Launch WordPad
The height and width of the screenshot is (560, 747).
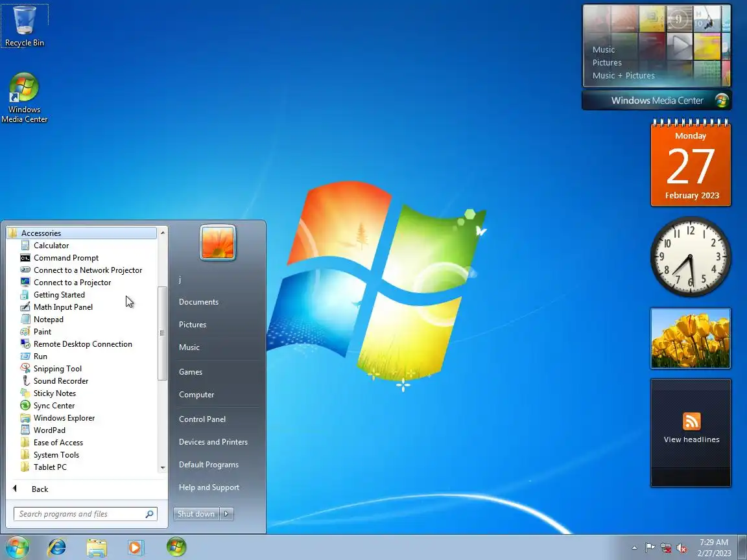49,430
